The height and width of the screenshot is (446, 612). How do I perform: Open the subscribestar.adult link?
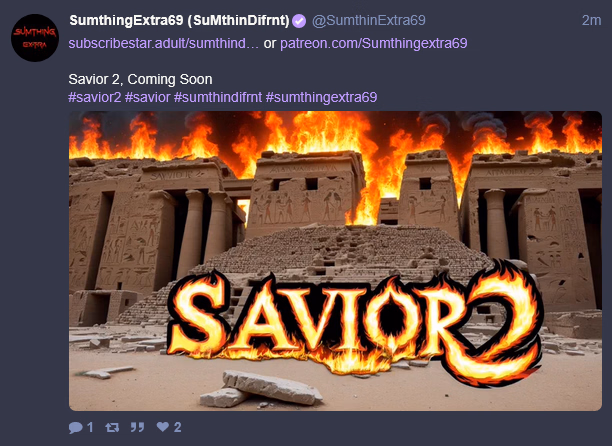click(164, 43)
